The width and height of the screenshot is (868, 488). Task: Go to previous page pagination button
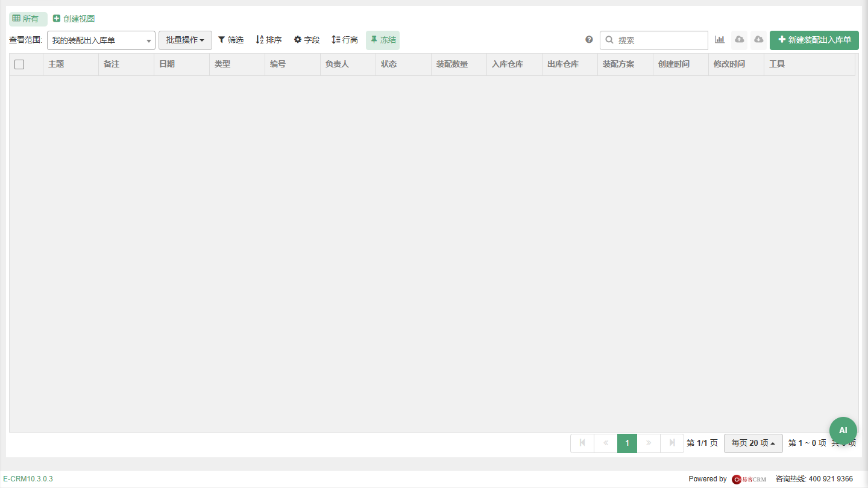[x=606, y=443]
